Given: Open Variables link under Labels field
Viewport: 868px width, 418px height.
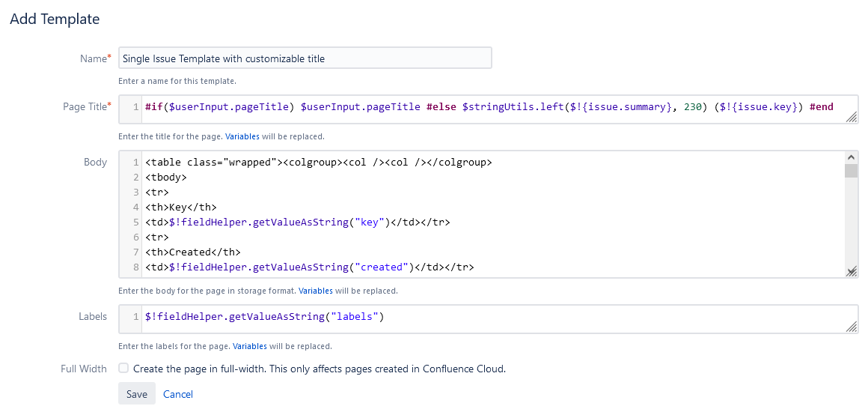Looking at the screenshot, I should click(x=249, y=346).
